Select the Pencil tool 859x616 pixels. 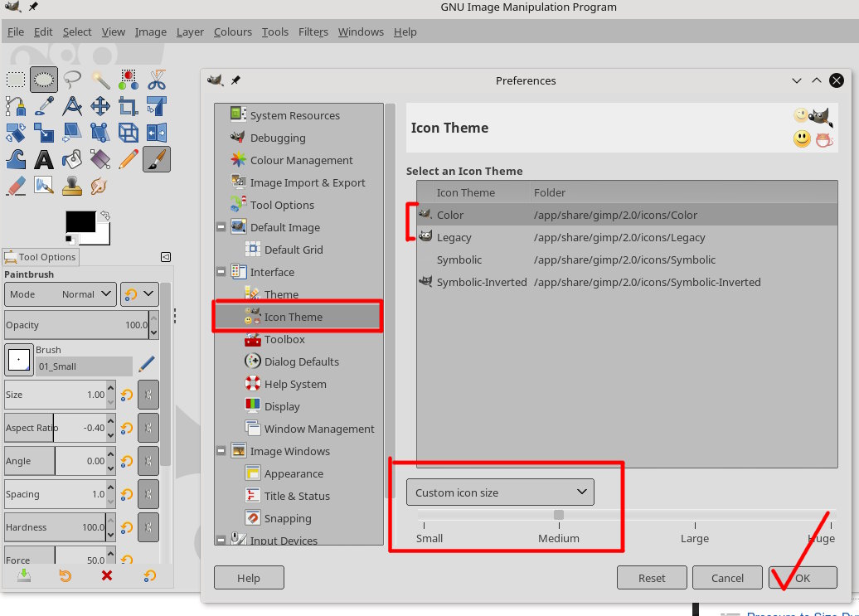click(129, 159)
